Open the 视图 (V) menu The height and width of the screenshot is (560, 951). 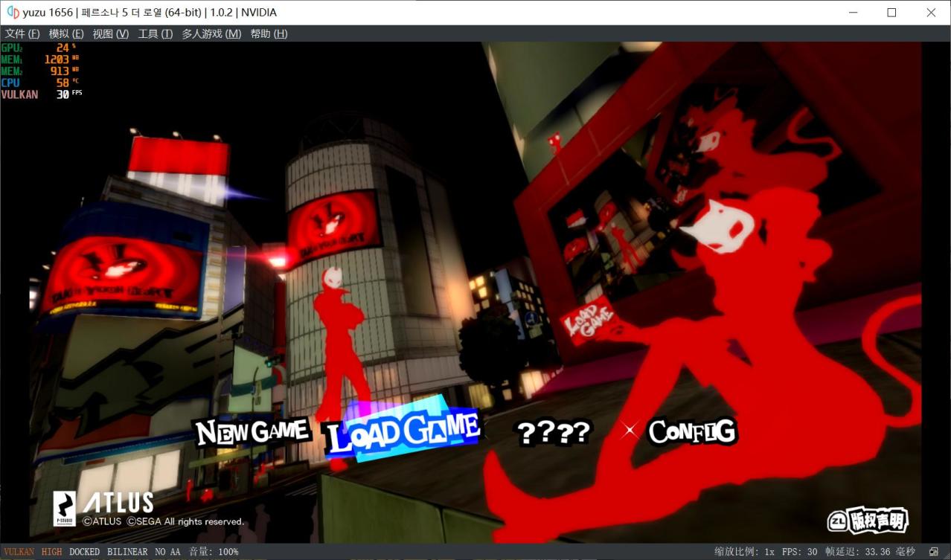(110, 33)
